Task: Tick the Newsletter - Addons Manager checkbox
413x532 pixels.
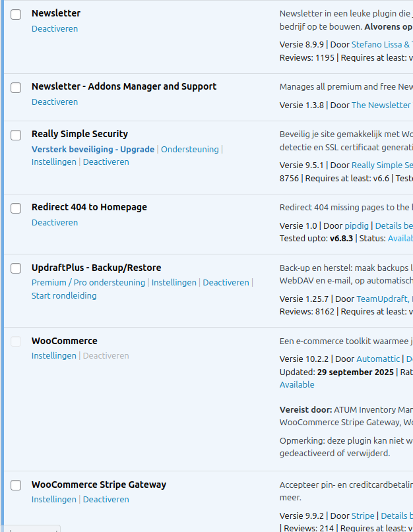Action: [x=16, y=88]
